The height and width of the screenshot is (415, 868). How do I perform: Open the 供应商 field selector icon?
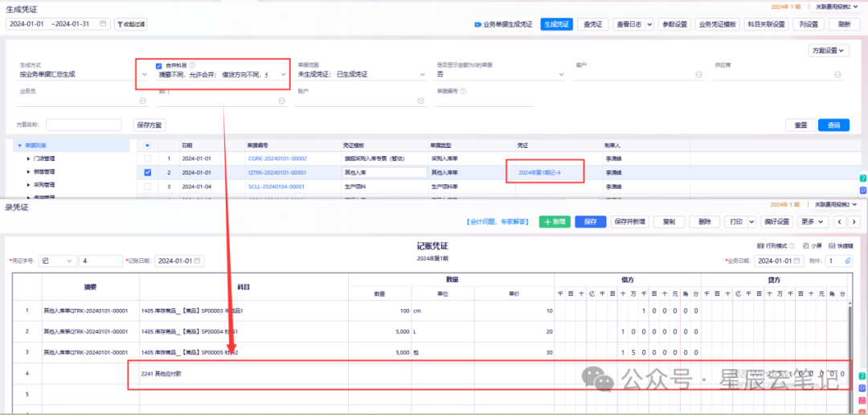click(x=838, y=74)
